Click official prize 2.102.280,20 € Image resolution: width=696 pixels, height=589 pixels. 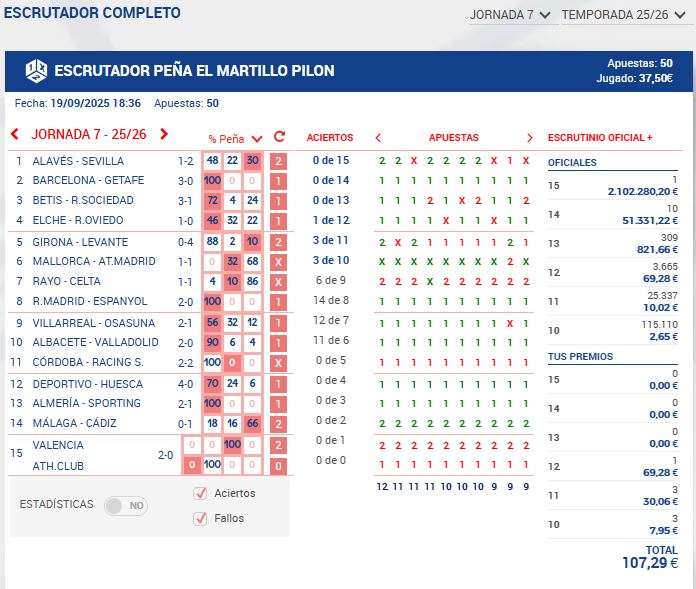(643, 192)
